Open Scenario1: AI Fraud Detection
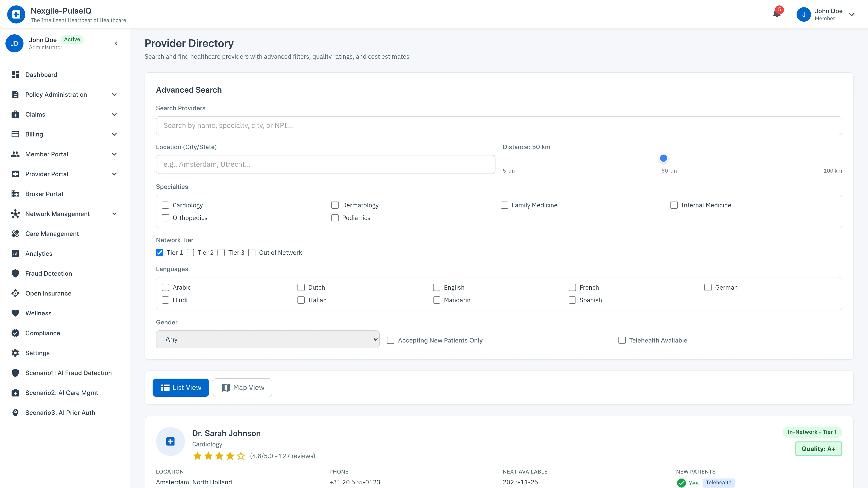Viewport: 868px width, 488px height. point(68,373)
